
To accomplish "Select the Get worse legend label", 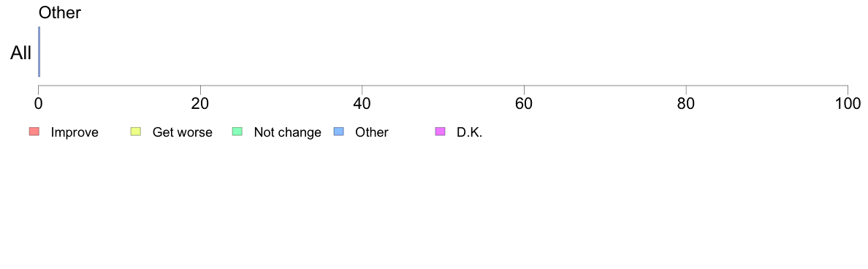I will (183, 132).
